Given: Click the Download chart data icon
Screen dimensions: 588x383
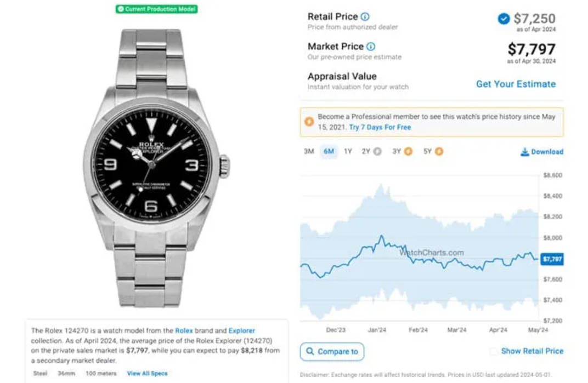Looking at the screenshot, I should tap(524, 152).
